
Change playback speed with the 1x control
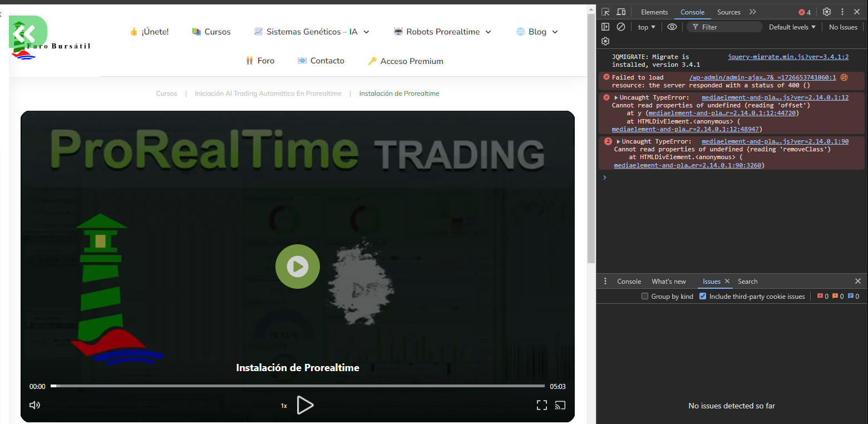click(284, 406)
